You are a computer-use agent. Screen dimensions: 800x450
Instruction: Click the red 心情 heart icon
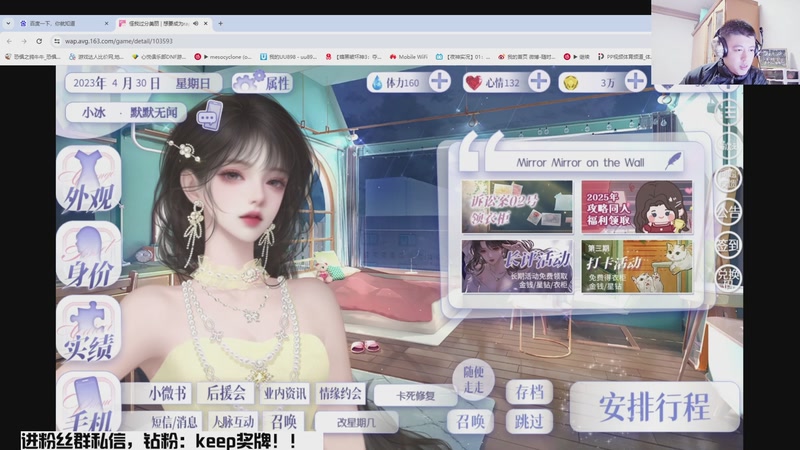click(474, 83)
